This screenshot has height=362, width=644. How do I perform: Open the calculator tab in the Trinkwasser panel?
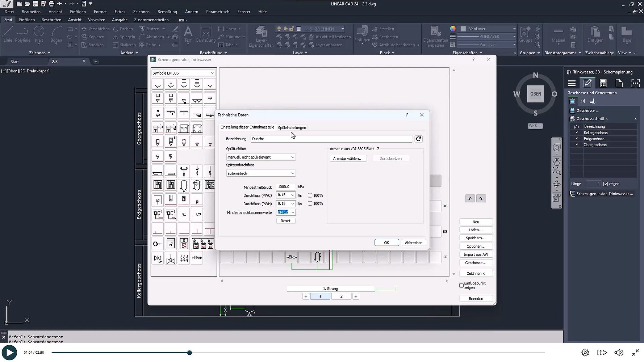click(x=603, y=83)
